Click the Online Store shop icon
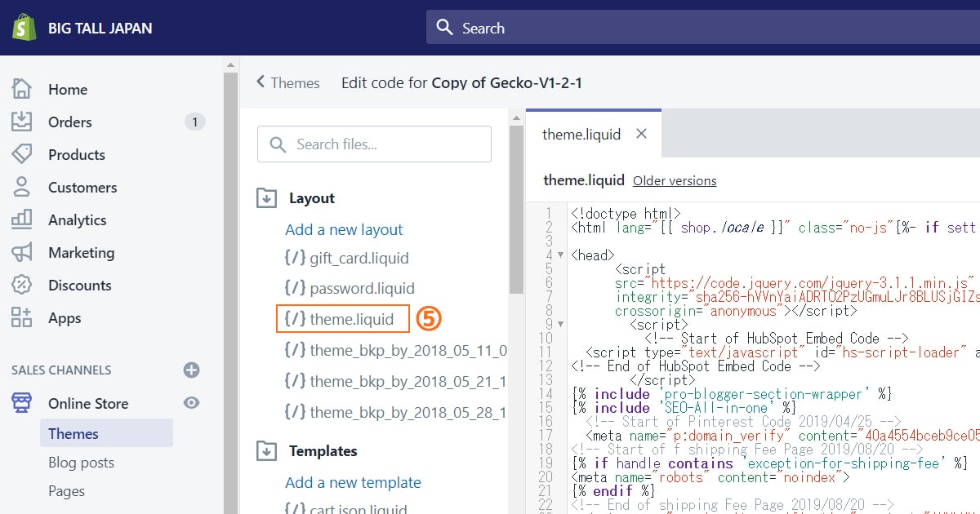Screen dimensions: 980x514 (x=22, y=403)
